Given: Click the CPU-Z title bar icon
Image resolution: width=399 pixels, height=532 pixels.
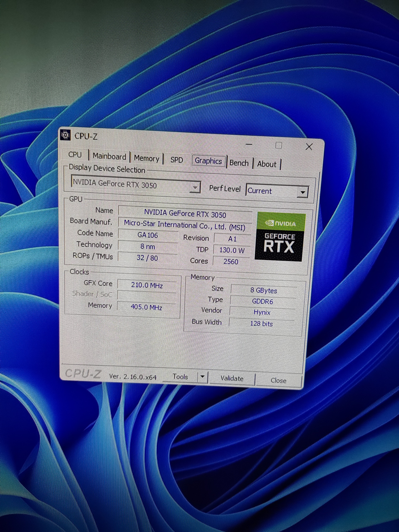Looking at the screenshot, I should click(65, 135).
